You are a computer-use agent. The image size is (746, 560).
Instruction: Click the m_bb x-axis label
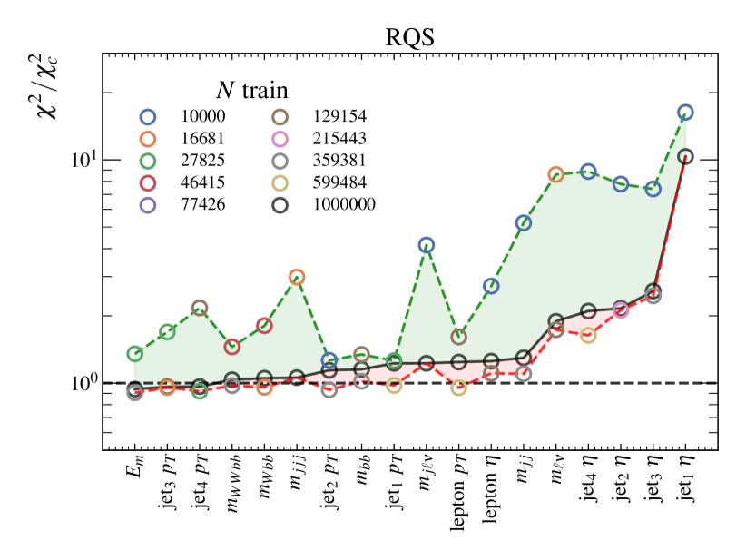click(x=364, y=470)
